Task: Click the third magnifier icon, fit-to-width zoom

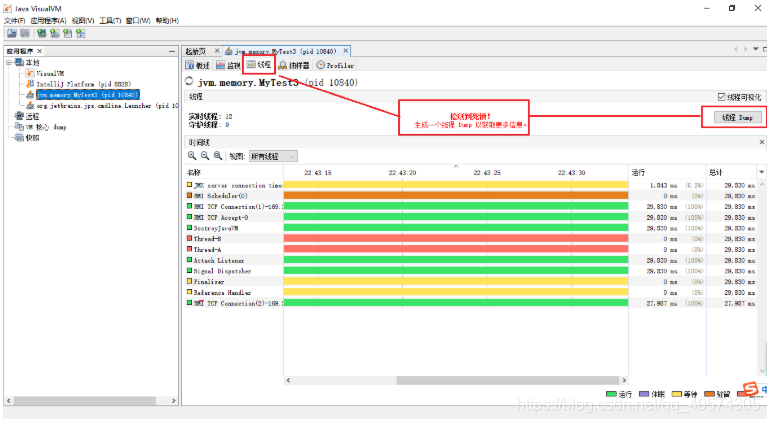Action: click(218, 156)
